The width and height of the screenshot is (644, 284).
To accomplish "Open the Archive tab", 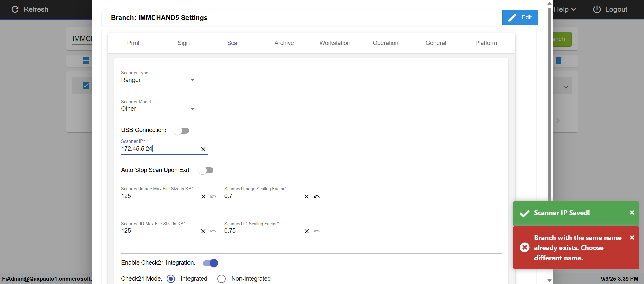I will tap(284, 43).
